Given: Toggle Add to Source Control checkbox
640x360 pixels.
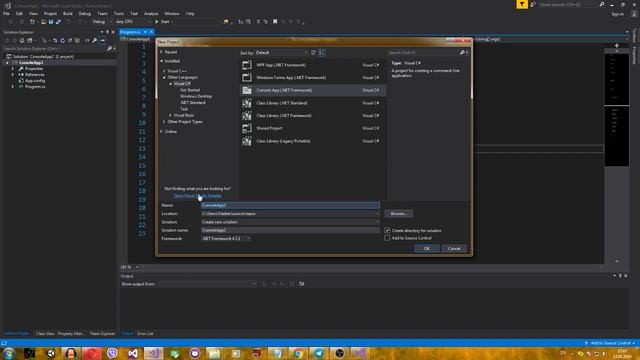Looking at the screenshot, I should 387,238.
